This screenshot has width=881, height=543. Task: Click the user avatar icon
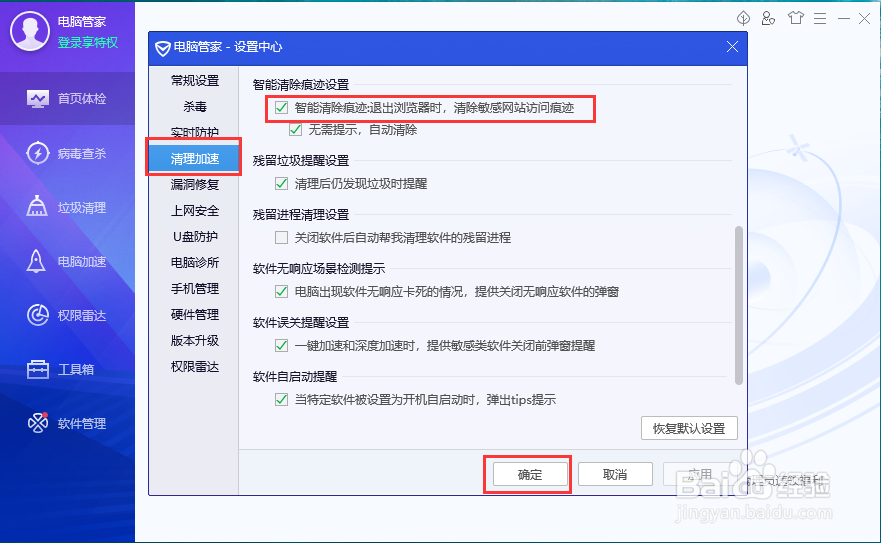(x=30, y=31)
